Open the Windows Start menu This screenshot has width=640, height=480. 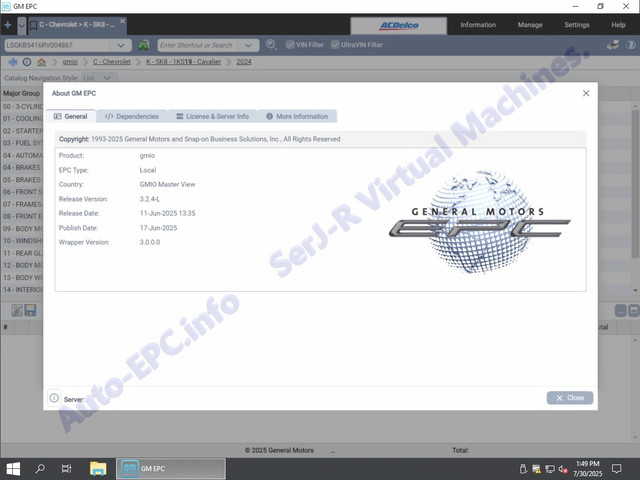point(13,469)
